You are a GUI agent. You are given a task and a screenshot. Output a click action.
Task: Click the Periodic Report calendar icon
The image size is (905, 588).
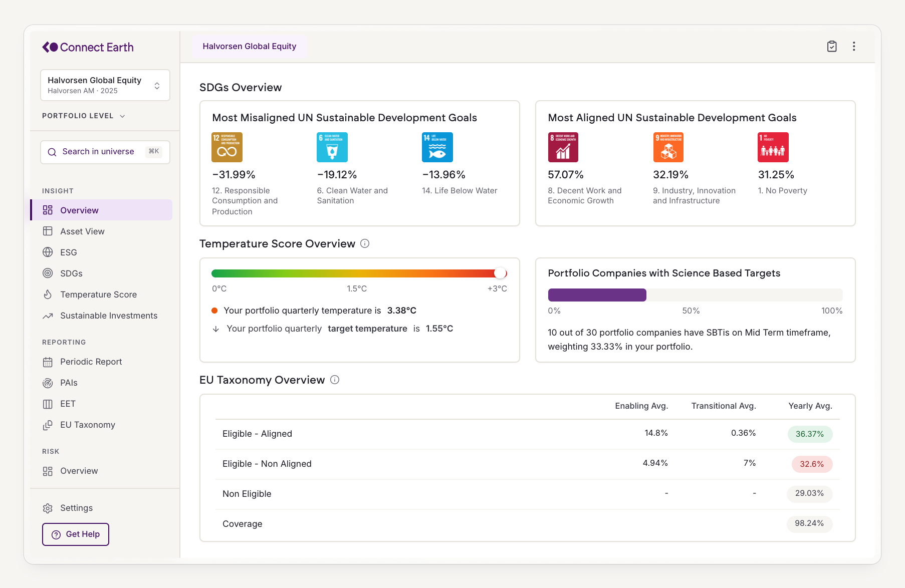coord(48,362)
